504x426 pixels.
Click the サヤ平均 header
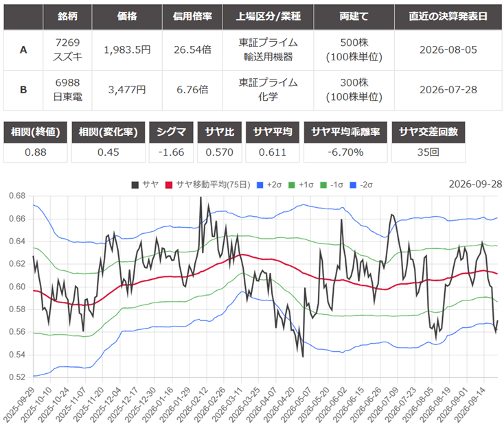click(273, 132)
